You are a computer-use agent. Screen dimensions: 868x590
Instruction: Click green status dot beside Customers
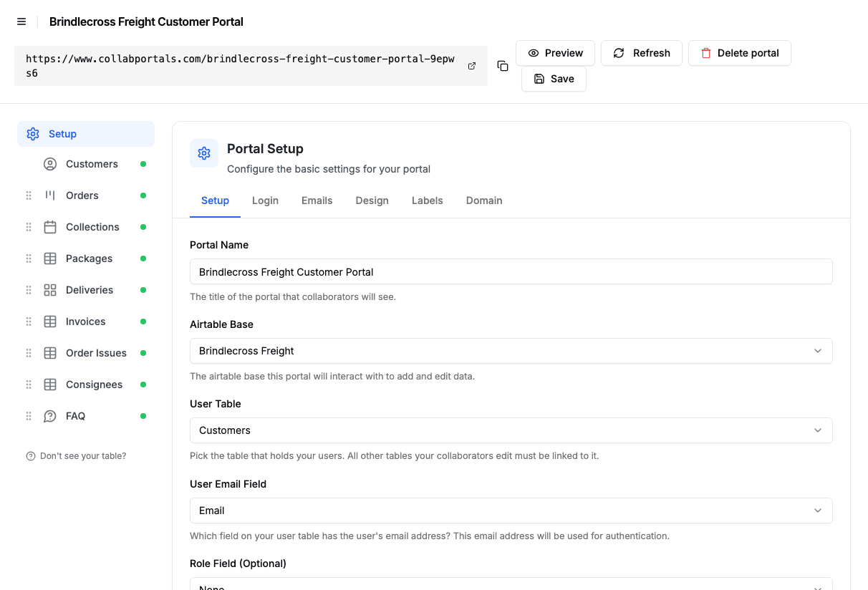[x=143, y=164]
